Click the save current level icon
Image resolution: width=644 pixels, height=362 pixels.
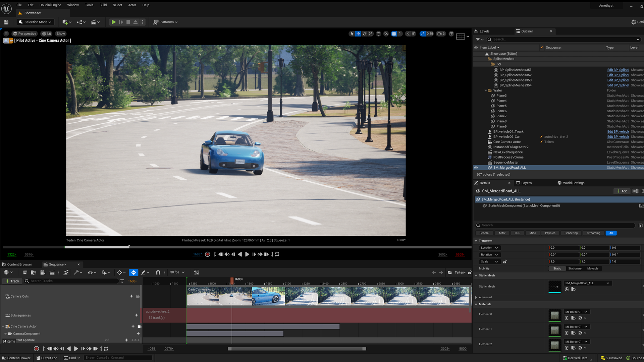[x=6, y=22]
